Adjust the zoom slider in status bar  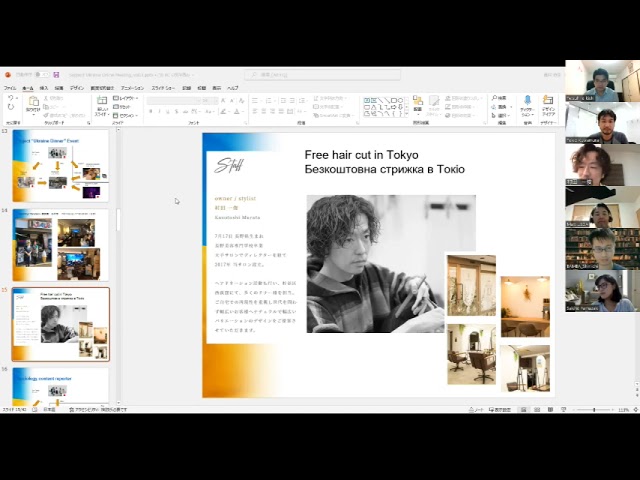[x=594, y=410]
